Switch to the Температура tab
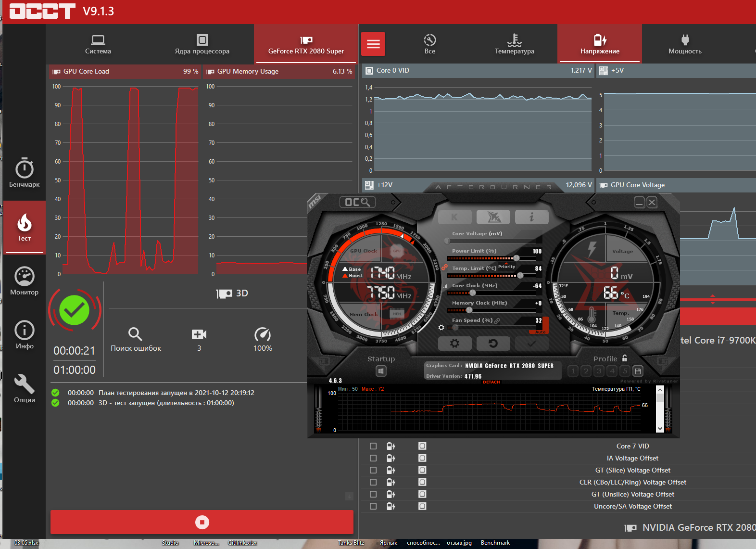This screenshot has width=756, height=549. [515, 45]
